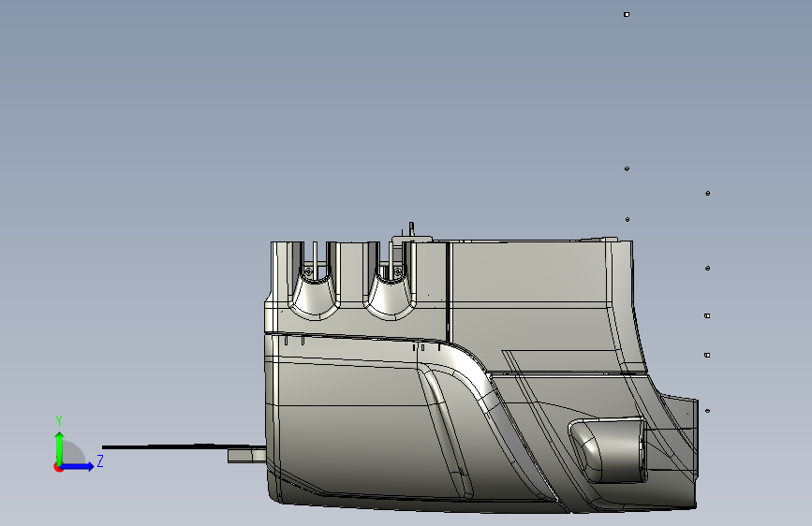Pick the rounded rectangular boss on the model's lower right
Image resolution: width=812 pixels, height=526 pixels.
click(x=608, y=449)
